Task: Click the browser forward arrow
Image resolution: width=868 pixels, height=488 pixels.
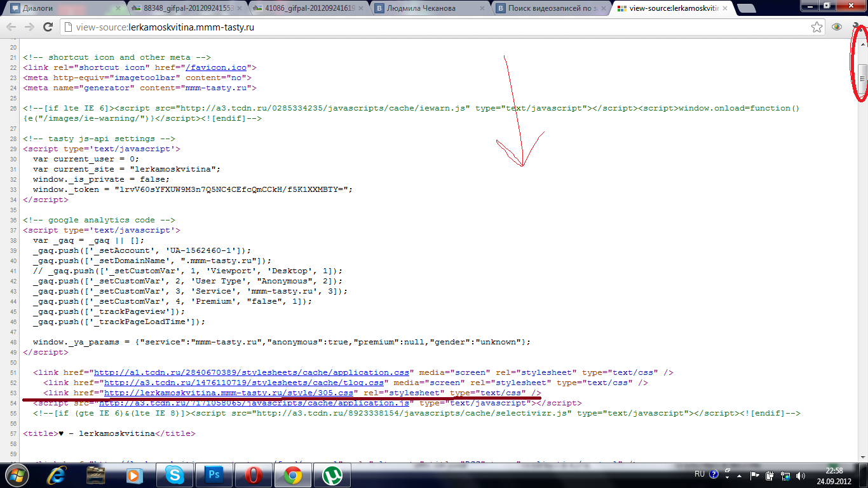Action: click(x=29, y=27)
